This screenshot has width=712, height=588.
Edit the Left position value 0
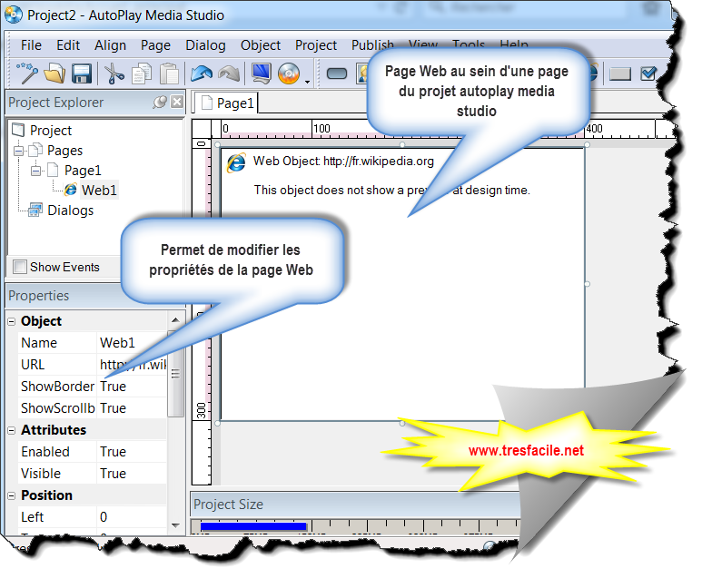[133, 517]
